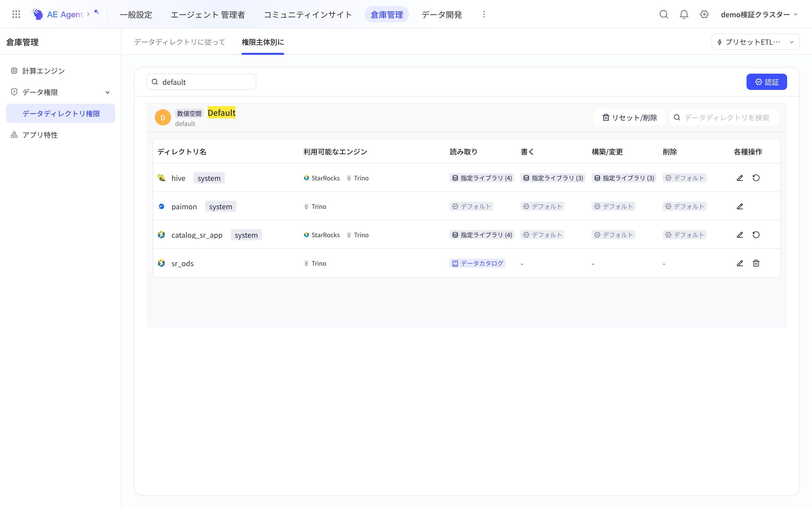Open the プリセットETL dropdown
The height and width of the screenshot is (508, 812).
click(755, 42)
